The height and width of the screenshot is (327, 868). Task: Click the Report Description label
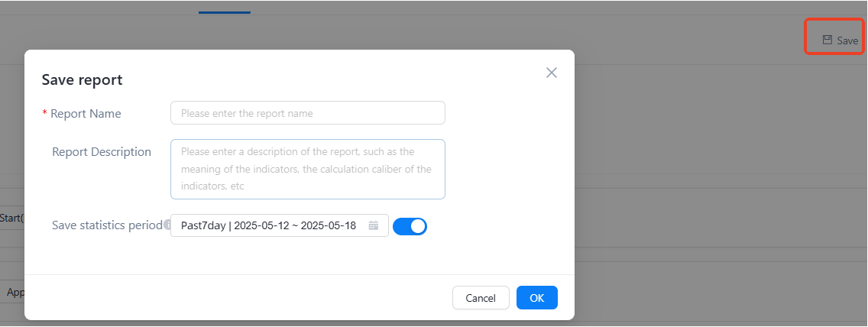pyautogui.click(x=102, y=152)
